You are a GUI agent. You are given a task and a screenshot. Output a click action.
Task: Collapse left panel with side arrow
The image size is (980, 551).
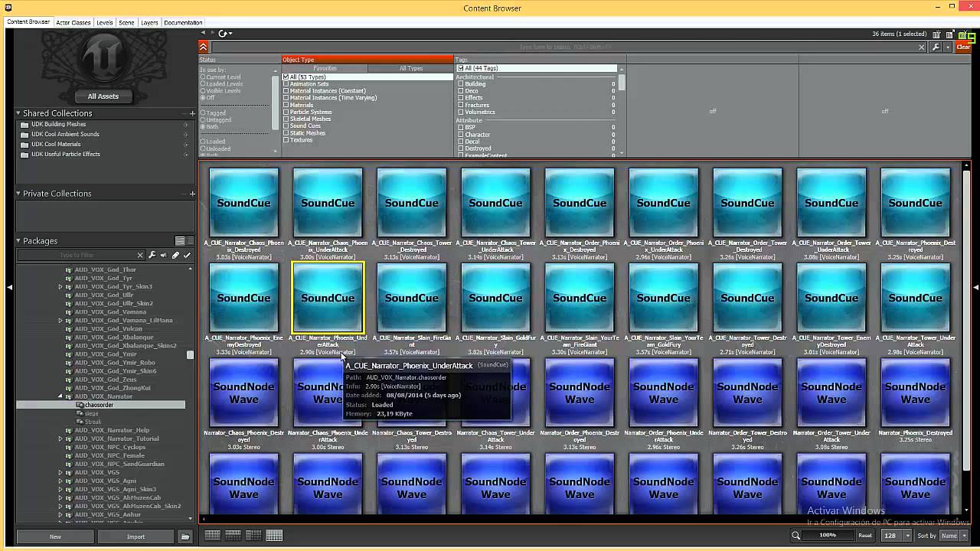(9, 287)
